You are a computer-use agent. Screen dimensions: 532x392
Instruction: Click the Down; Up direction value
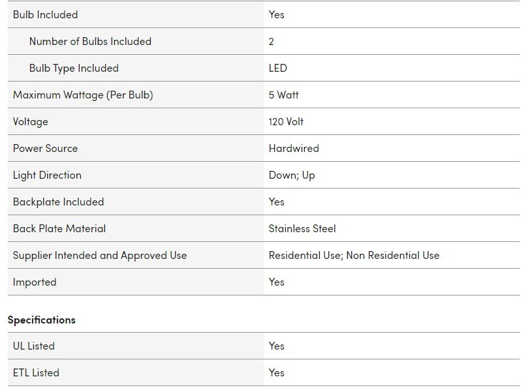[x=292, y=175]
